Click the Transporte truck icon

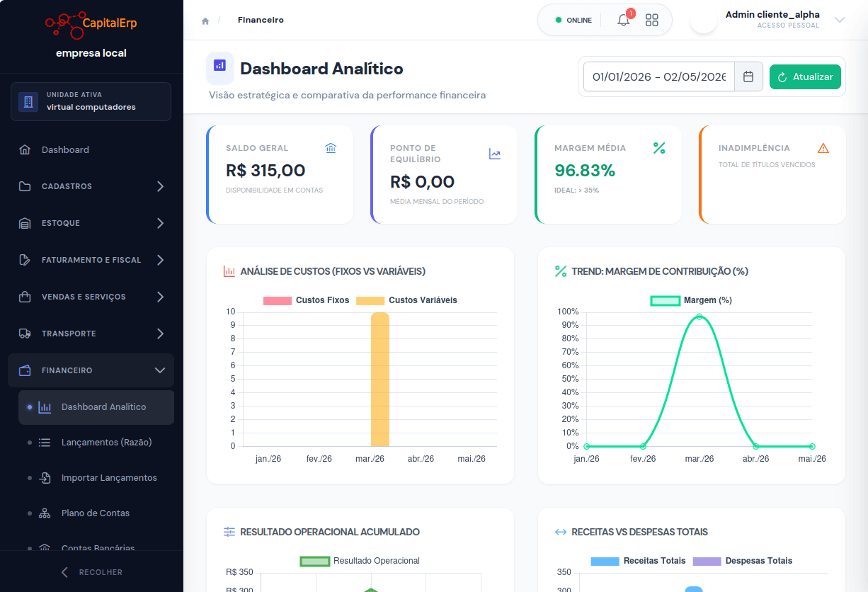click(25, 334)
